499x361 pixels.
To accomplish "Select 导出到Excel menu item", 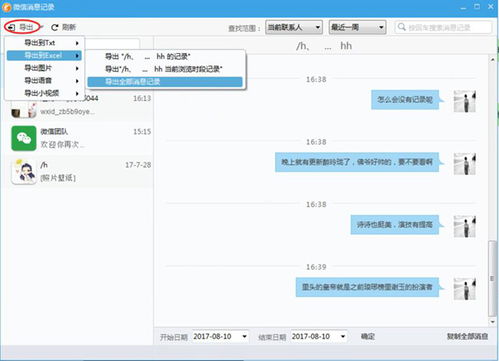I will click(44, 55).
